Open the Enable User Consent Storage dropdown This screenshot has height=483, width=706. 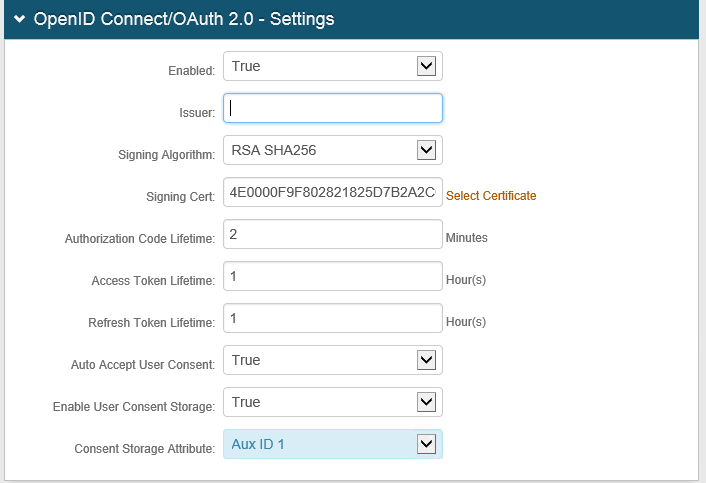[332, 402]
